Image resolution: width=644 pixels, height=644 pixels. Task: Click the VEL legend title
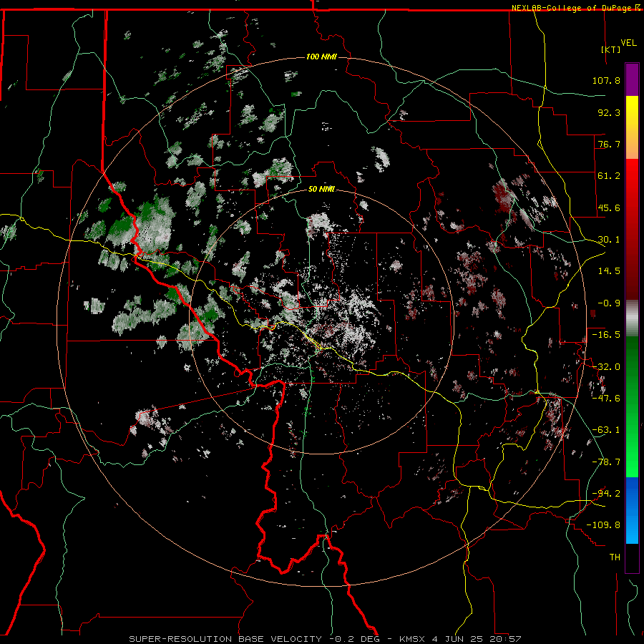628,43
